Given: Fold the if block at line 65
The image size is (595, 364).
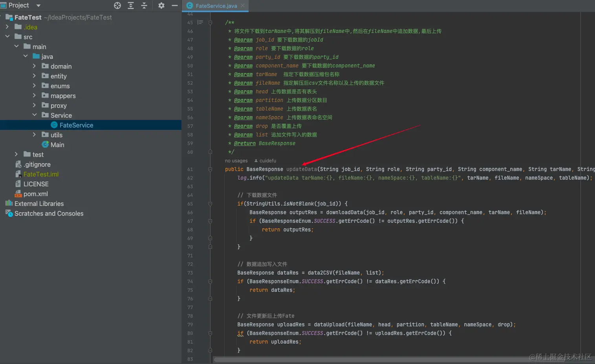Looking at the screenshot, I should point(210,204).
